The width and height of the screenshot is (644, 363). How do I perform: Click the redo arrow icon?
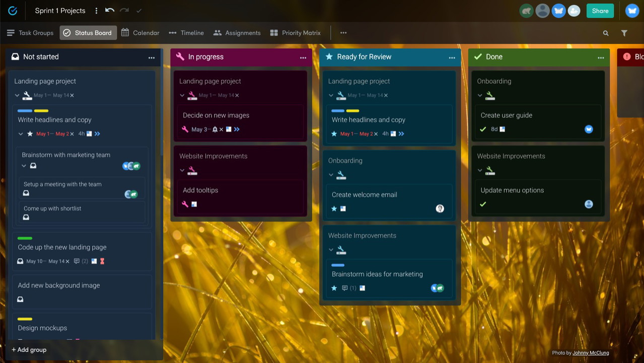pos(124,11)
